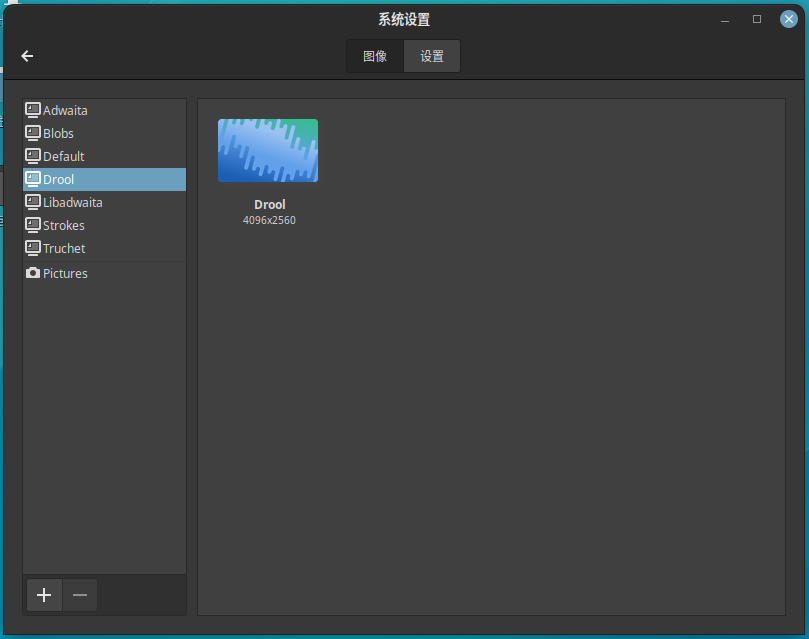809x639 pixels.
Task: Choose the Default background folder
Action: tap(63, 156)
